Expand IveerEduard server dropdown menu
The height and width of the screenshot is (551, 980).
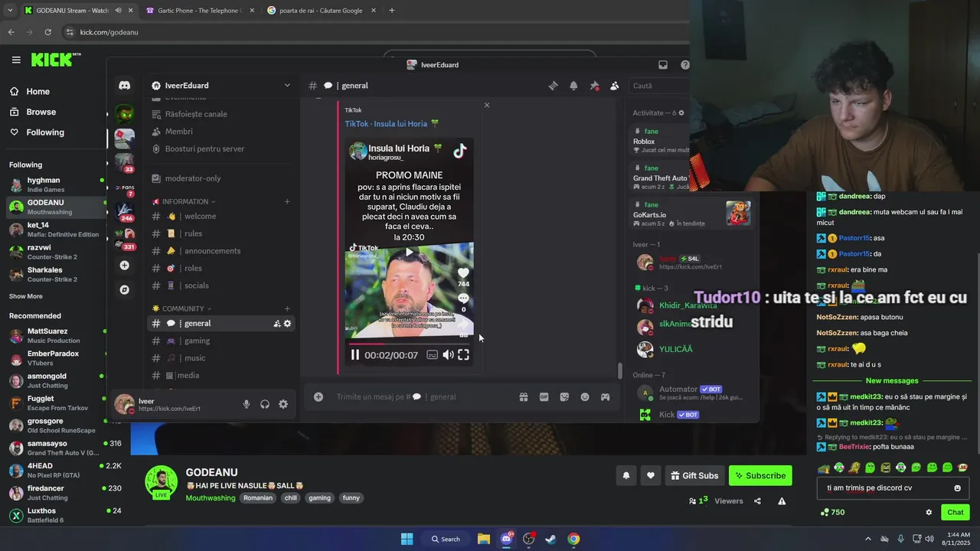point(287,86)
